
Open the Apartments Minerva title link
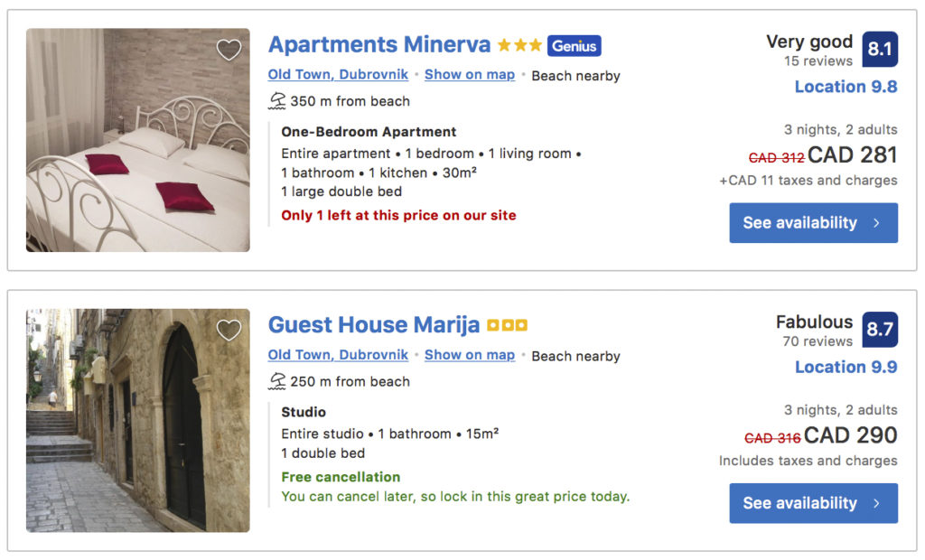pos(379,45)
